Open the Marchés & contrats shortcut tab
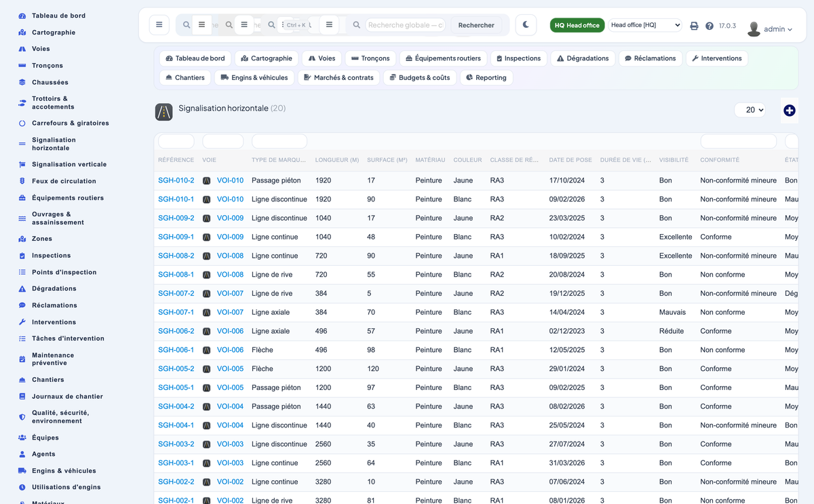This screenshot has width=814, height=504. click(338, 77)
